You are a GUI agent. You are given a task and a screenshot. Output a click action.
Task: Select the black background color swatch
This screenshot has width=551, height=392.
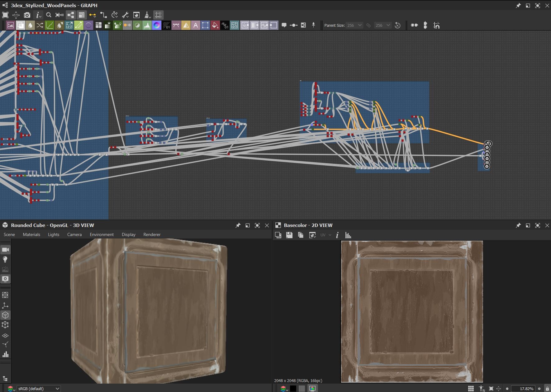point(293,388)
